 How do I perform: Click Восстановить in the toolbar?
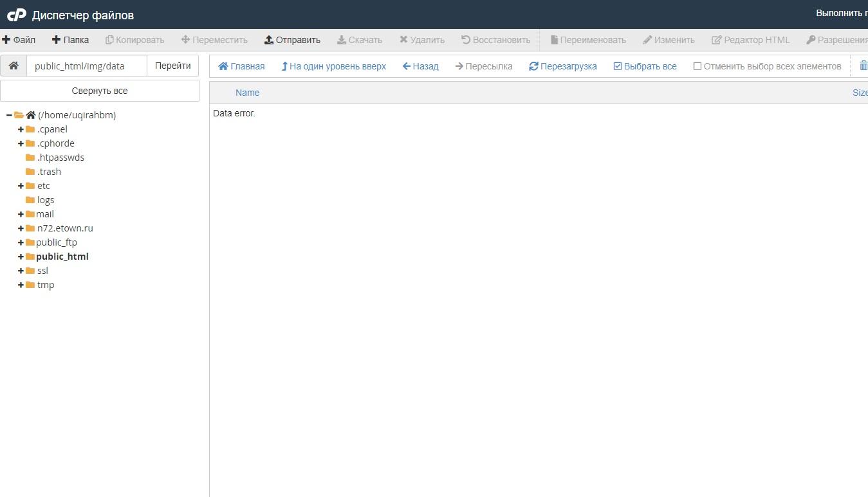point(496,40)
